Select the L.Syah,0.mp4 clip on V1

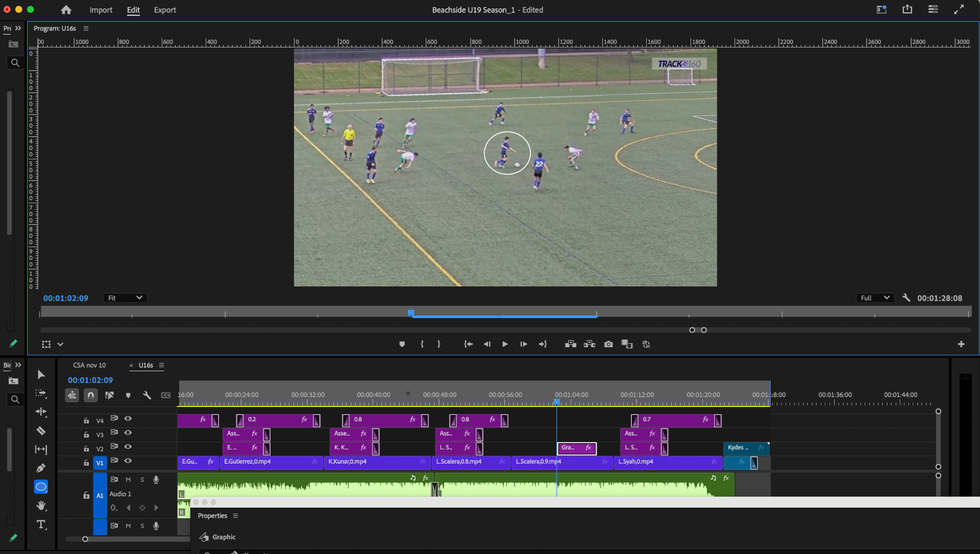click(x=664, y=462)
